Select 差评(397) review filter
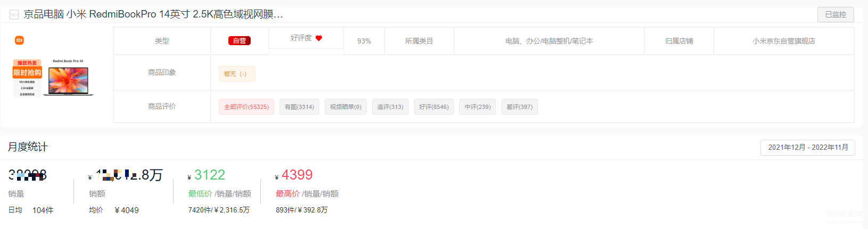Screen dimensions: 868x229 pos(519,107)
